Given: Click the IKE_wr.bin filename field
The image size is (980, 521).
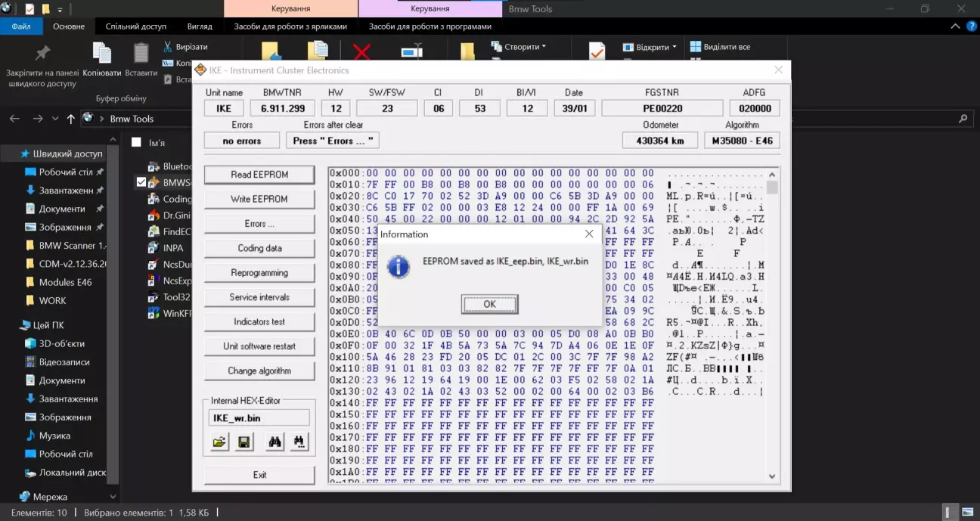Looking at the screenshot, I should [259, 417].
